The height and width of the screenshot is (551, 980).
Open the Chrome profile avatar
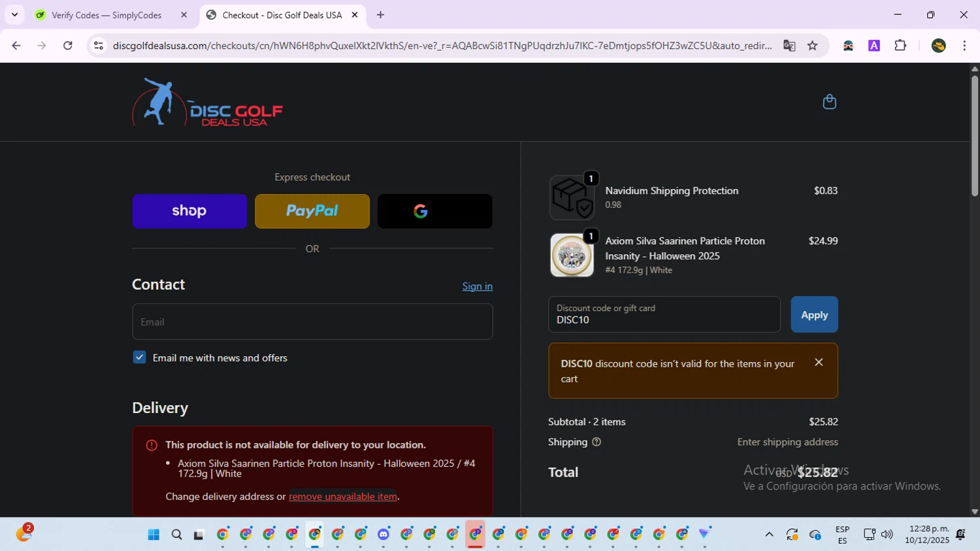click(939, 46)
